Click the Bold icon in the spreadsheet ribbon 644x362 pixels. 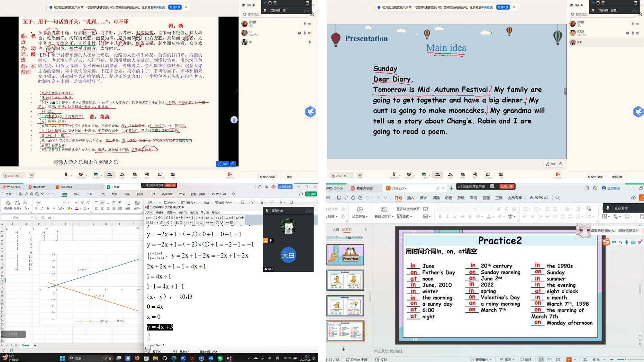pyautogui.click(x=36, y=208)
